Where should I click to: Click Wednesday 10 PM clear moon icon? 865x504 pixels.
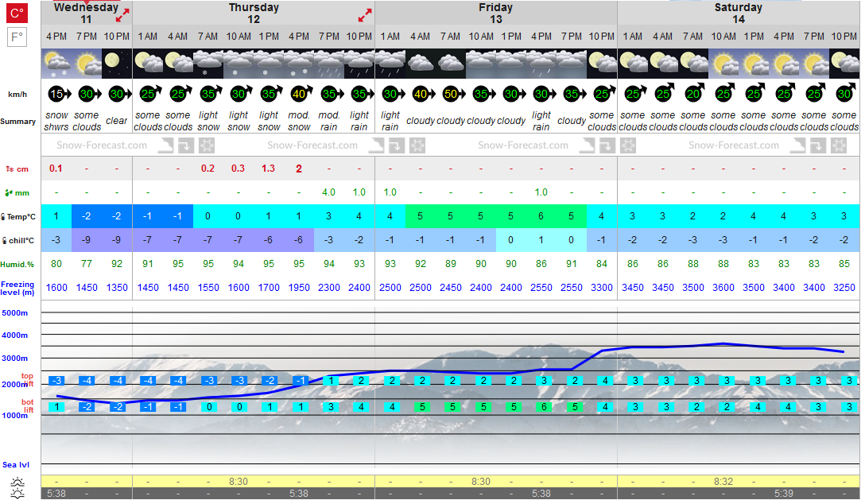click(117, 64)
